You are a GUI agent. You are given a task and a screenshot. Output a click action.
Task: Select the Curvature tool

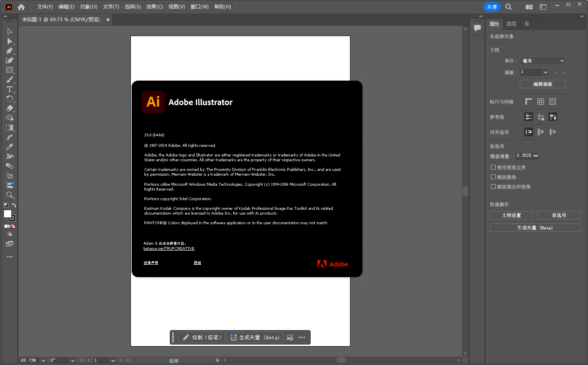tap(10, 61)
